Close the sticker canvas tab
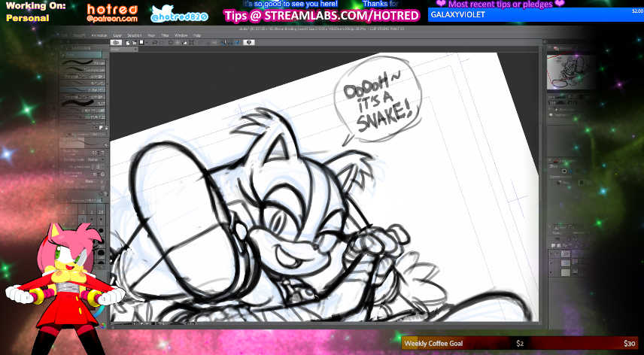The height and width of the screenshot is (355, 644). click(x=135, y=49)
